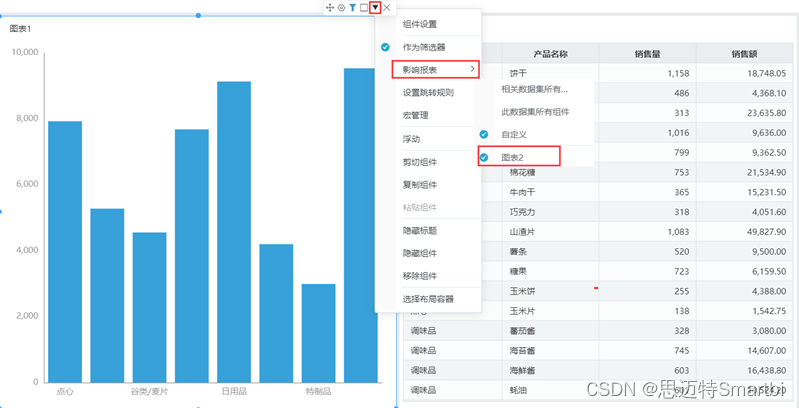
Task: Click the 日用品 x-axis category label
Action: tap(234, 392)
